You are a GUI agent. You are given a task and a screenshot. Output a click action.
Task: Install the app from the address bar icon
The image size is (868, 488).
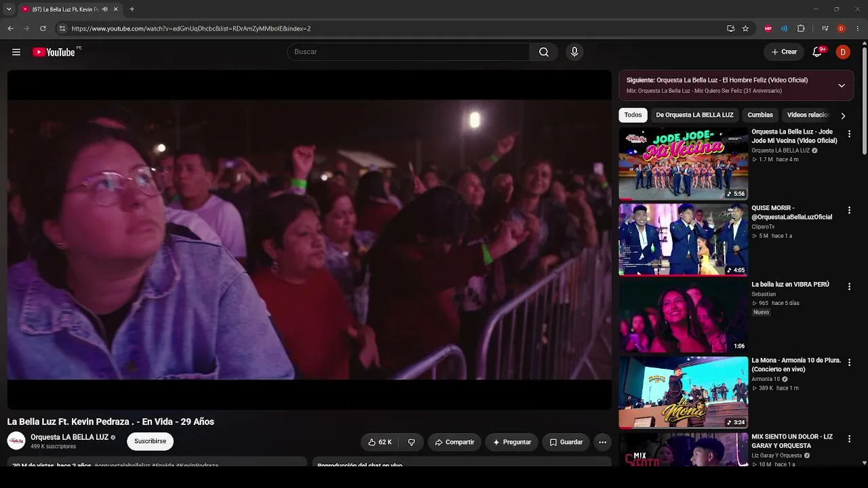point(730,28)
